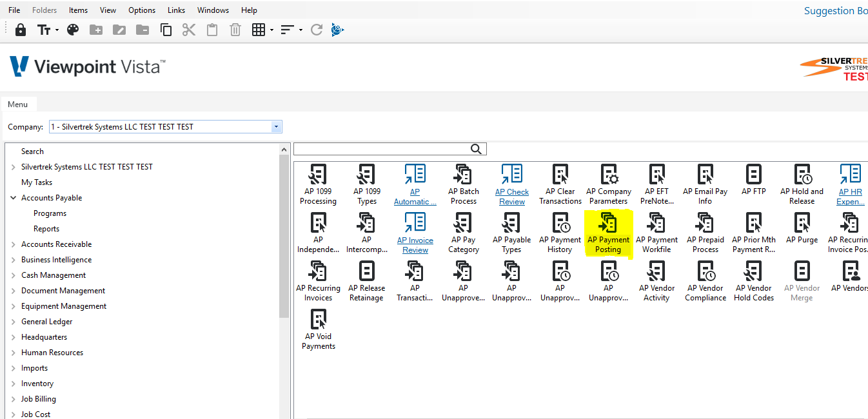The height and width of the screenshot is (419, 868).
Task: Click the color palette theme icon
Action: tap(73, 30)
